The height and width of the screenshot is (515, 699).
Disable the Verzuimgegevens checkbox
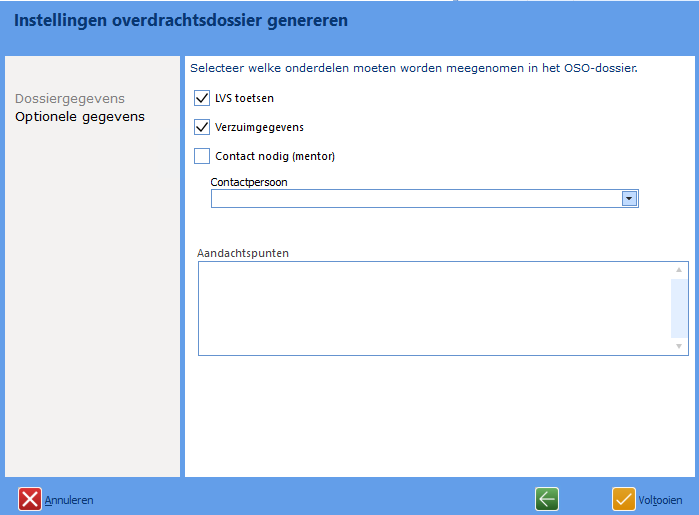[202, 127]
